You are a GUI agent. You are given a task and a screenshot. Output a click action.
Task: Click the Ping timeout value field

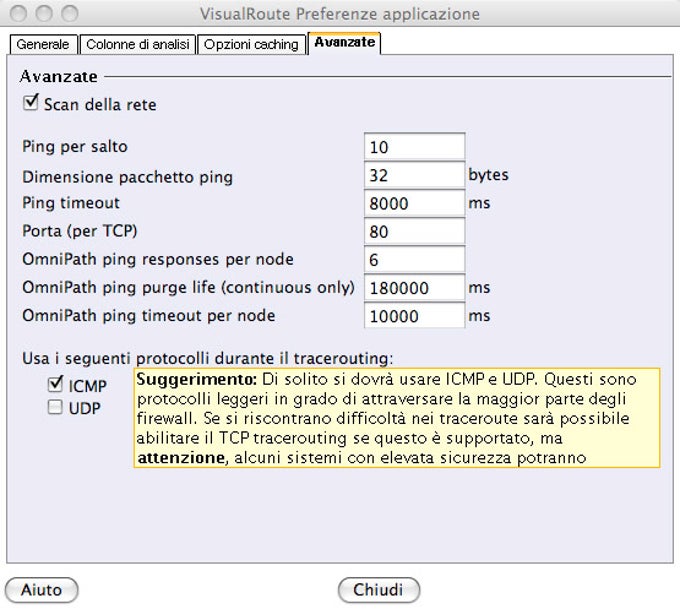(x=414, y=203)
